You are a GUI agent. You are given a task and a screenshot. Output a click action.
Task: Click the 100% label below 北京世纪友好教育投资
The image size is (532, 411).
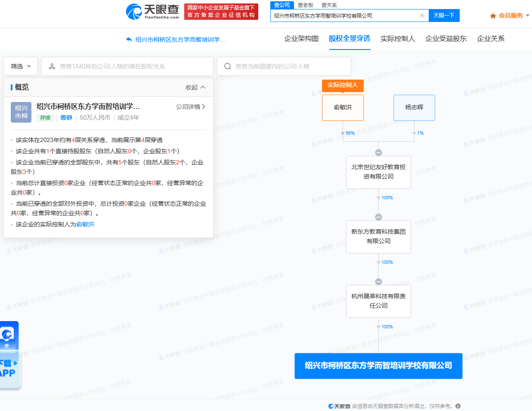[x=387, y=198]
